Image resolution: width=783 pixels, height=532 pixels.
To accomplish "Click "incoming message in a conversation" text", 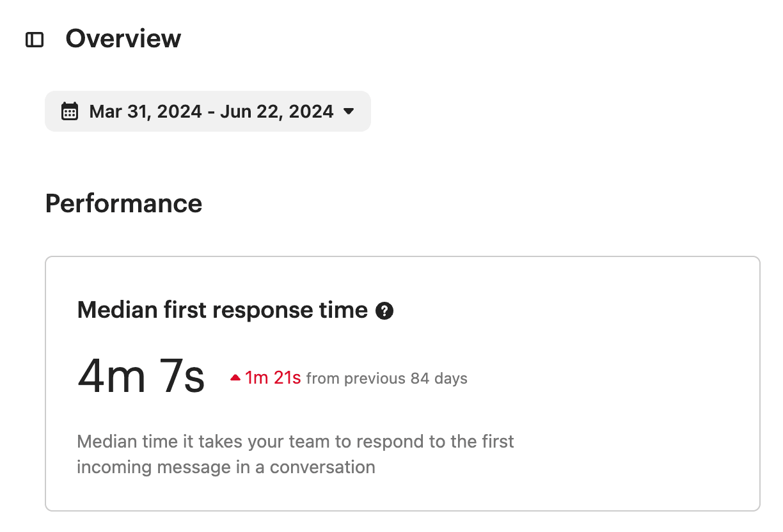I will pyautogui.click(x=226, y=467).
